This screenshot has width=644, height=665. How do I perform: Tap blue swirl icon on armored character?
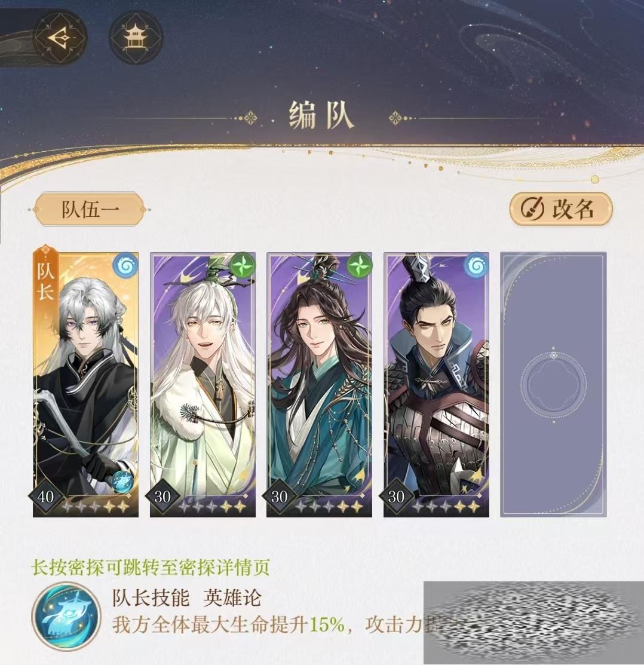coord(477,265)
